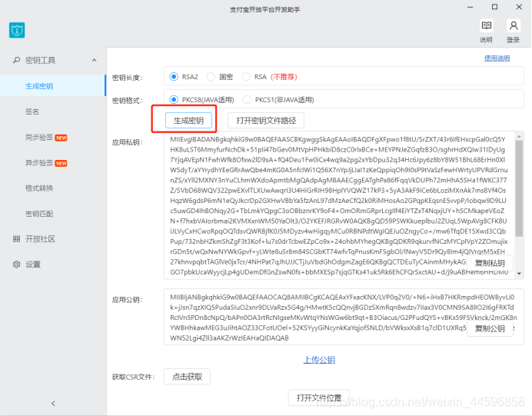Viewport: 532px width, 416px height.
Task: Click the 密钥长度 label
Action: [x=127, y=78]
